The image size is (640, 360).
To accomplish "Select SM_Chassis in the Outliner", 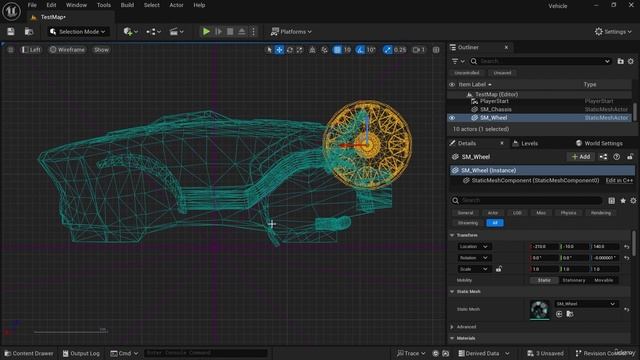I will pos(496,109).
